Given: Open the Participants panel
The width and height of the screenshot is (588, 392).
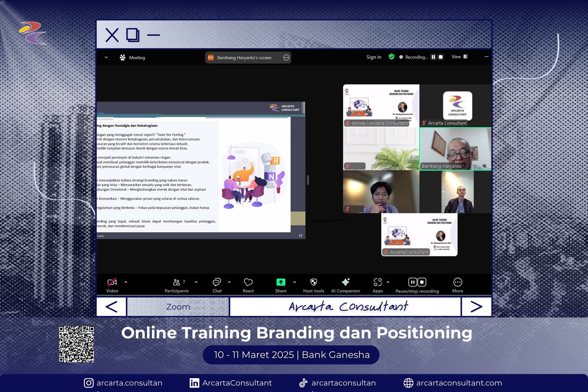Looking at the screenshot, I should tap(176, 285).
